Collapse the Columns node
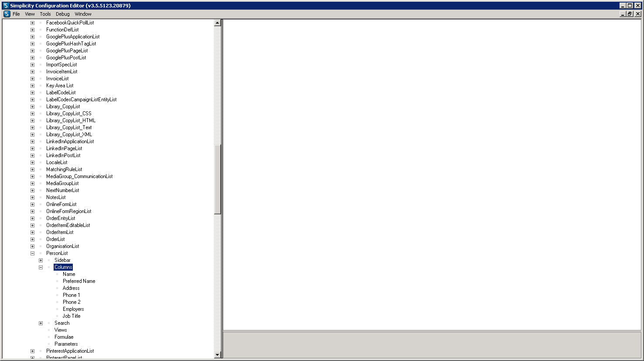Image resolution: width=644 pixels, height=361 pixels. [x=41, y=267]
